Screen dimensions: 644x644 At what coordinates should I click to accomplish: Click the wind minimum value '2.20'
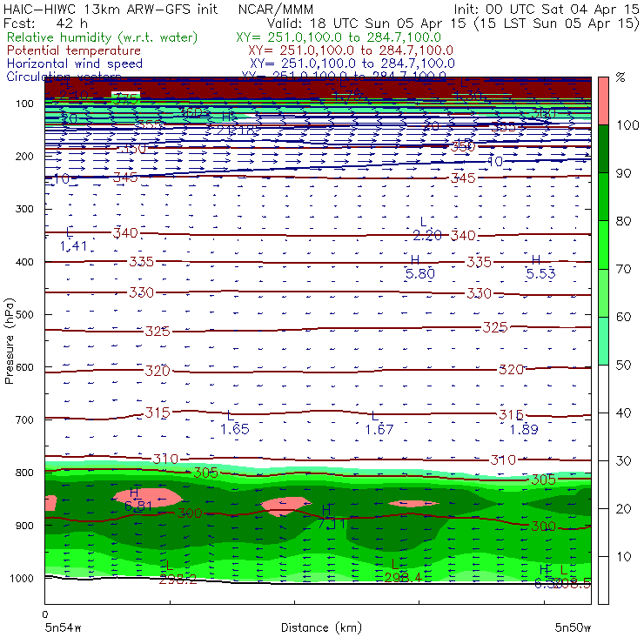427,235
